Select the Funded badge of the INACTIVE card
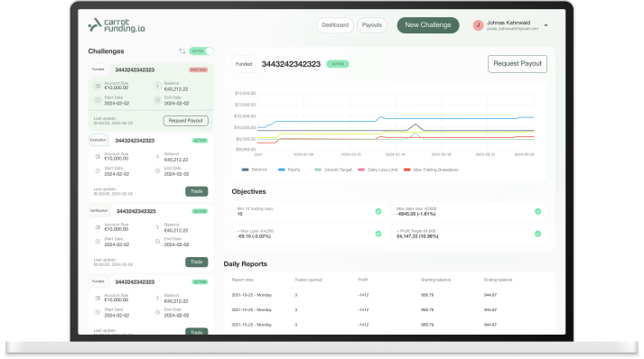The image size is (644, 359). (98, 69)
